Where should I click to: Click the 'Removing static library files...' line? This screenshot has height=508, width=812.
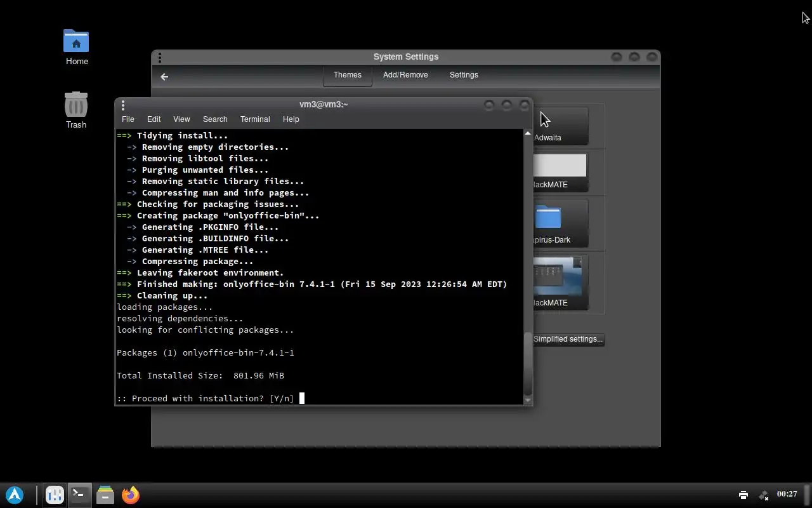(216, 182)
